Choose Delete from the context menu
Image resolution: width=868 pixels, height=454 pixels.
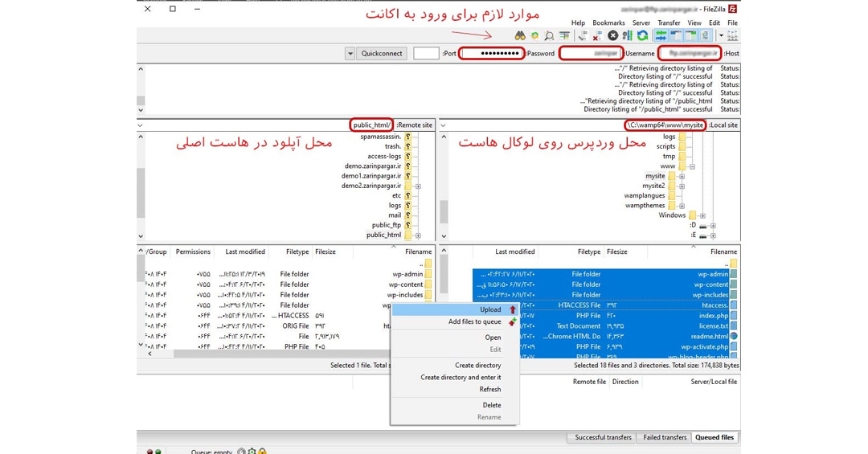tap(455, 405)
